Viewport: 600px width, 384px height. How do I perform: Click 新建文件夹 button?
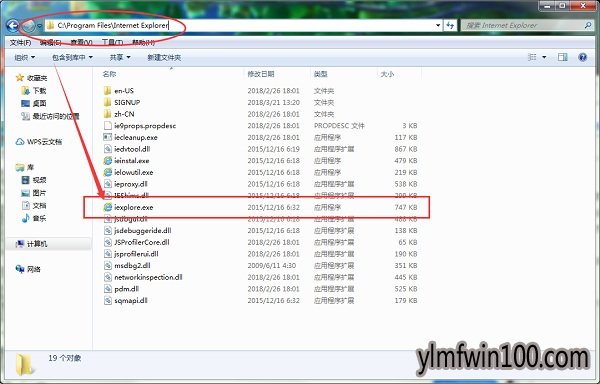pos(164,57)
